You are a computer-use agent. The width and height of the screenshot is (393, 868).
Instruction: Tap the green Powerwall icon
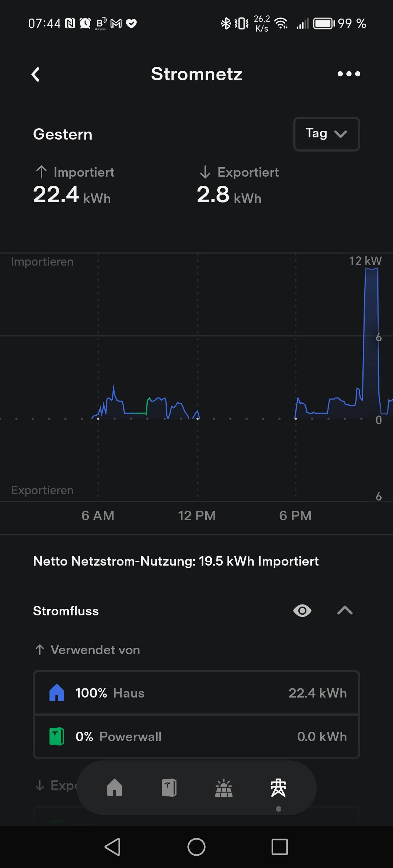pyautogui.click(x=57, y=736)
